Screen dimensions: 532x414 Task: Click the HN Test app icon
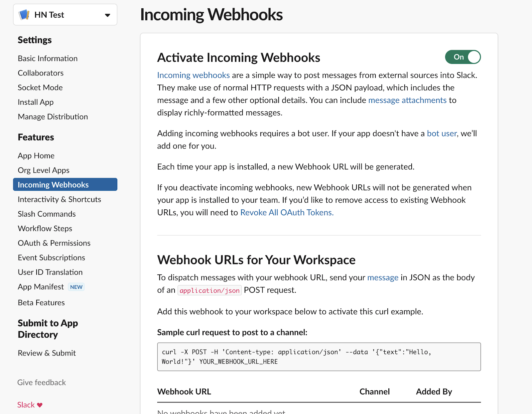24,15
